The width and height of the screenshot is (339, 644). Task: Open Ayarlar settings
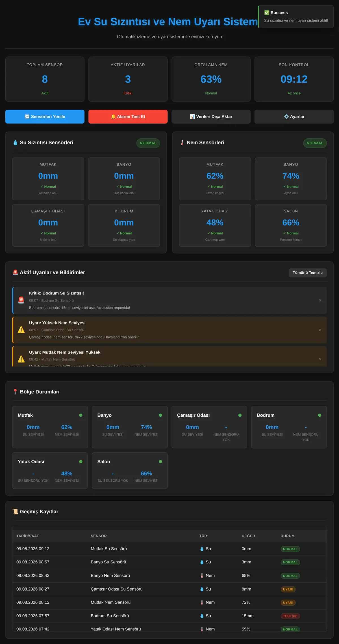(x=294, y=117)
